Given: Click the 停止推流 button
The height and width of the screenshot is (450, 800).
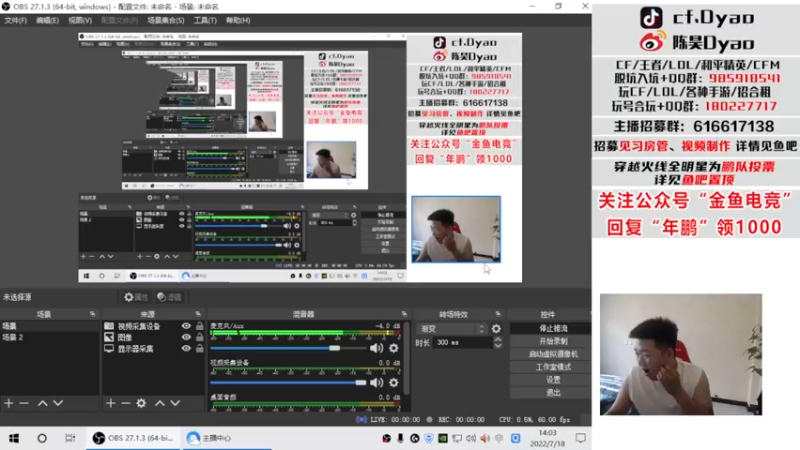Looking at the screenshot, I should (551, 329).
